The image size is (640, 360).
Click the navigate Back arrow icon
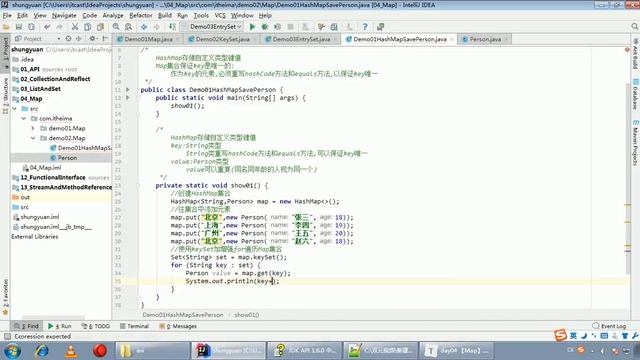click(144, 27)
